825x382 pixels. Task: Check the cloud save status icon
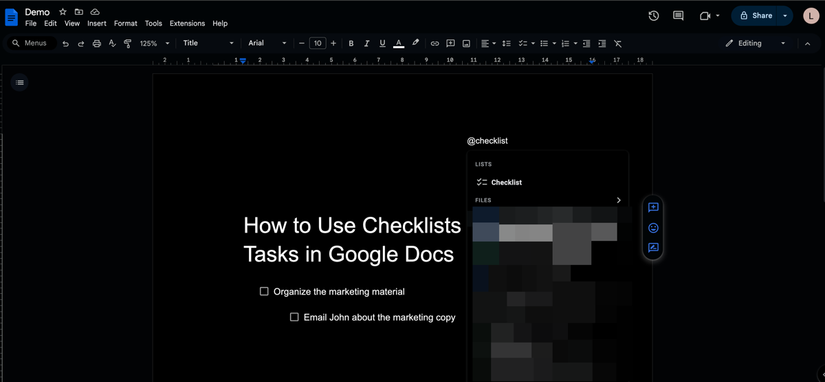tap(95, 12)
